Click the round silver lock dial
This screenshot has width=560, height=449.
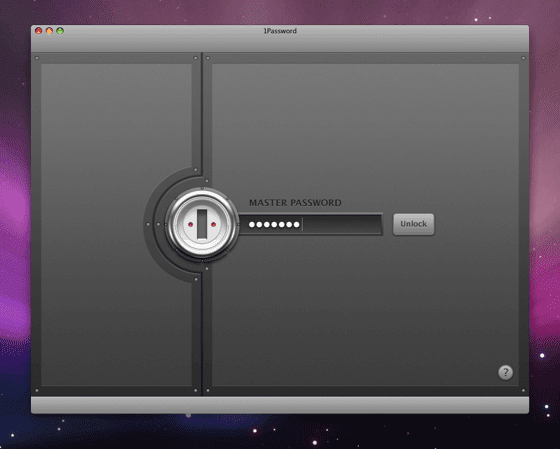[x=202, y=224]
